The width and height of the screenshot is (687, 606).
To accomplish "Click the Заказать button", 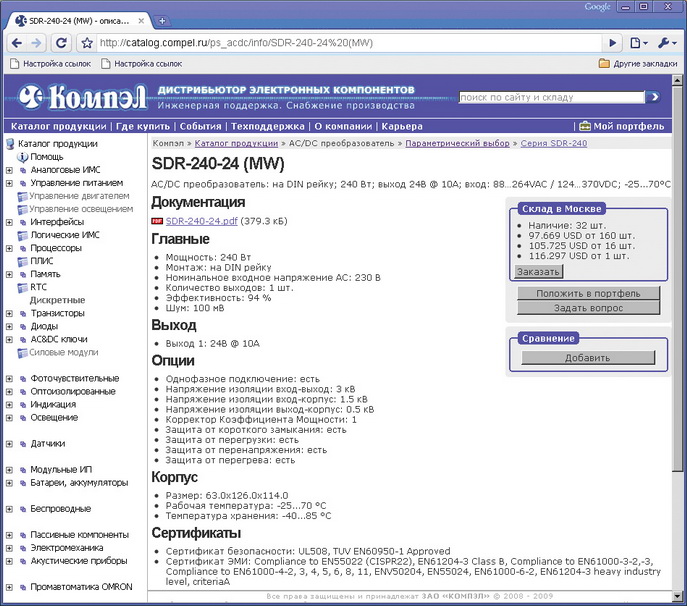I will 538,272.
